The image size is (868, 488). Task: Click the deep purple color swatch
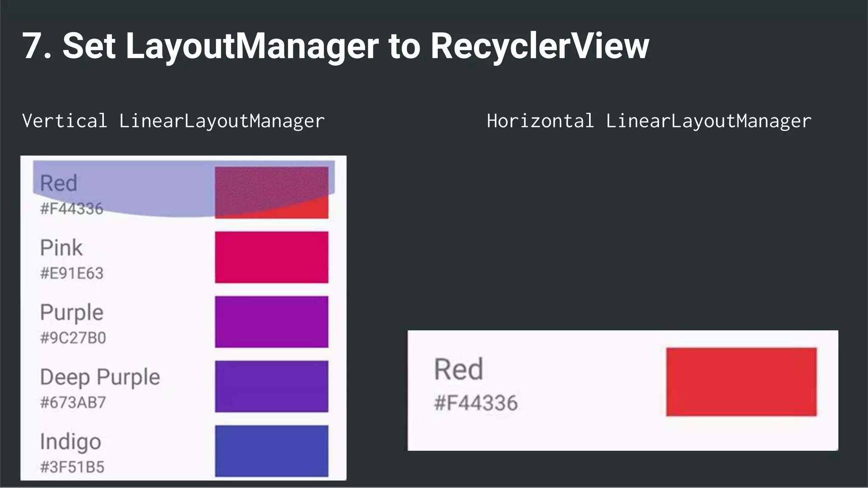(272, 386)
